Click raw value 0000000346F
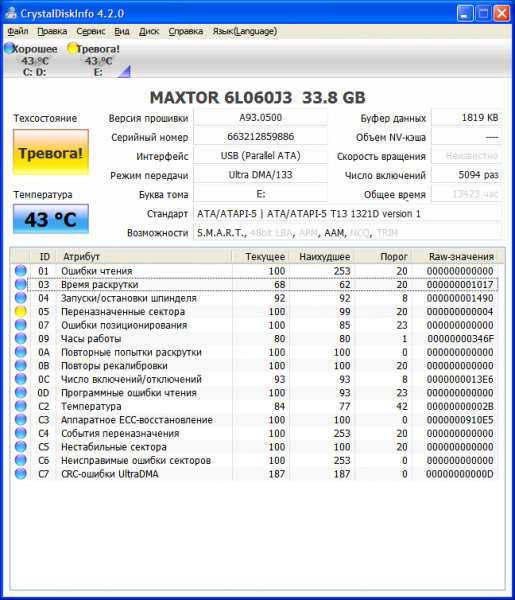The height and width of the screenshot is (600, 515). point(461,339)
